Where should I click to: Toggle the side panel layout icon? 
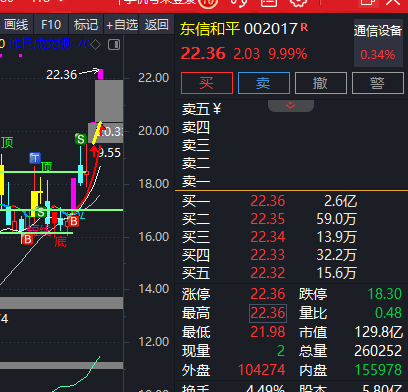[x=114, y=45]
